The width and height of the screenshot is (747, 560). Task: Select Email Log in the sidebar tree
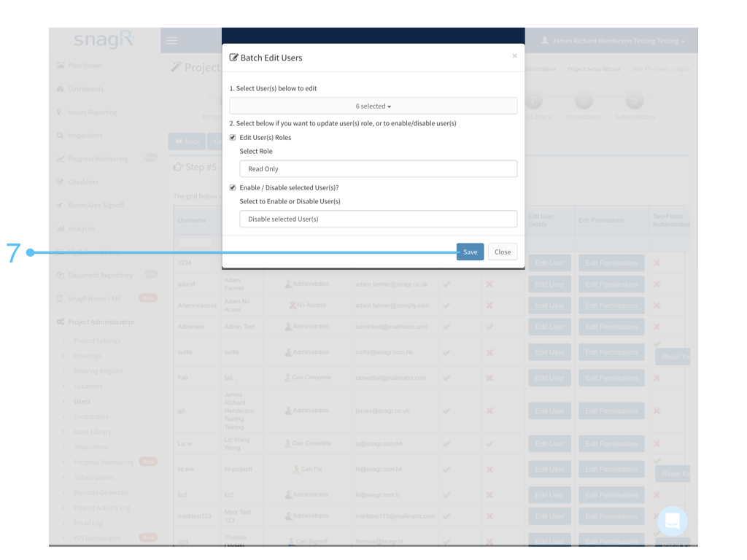pyautogui.click(x=88, y=523)
